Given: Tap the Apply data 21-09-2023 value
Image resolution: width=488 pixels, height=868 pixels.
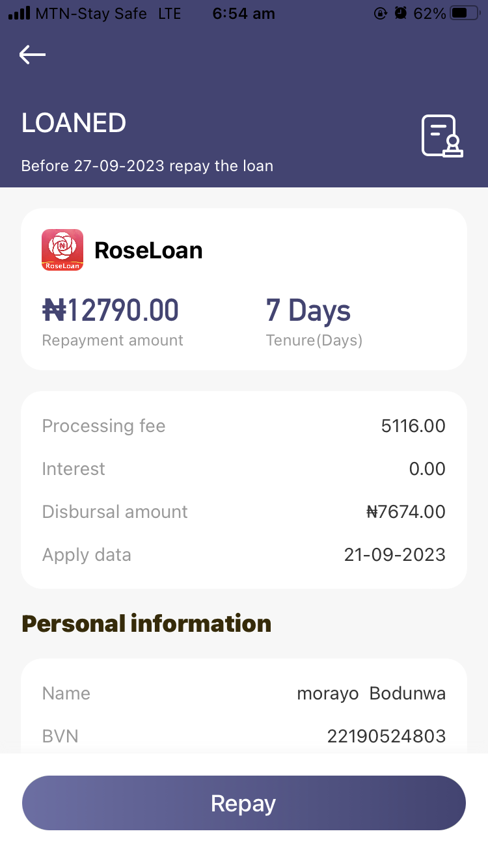Looking at the screenshot, I should pos(394,555).
